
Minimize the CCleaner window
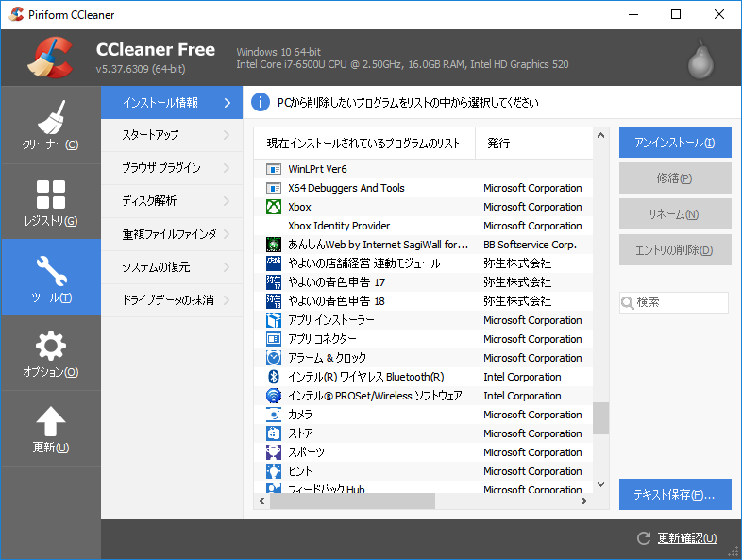[633, 14]
